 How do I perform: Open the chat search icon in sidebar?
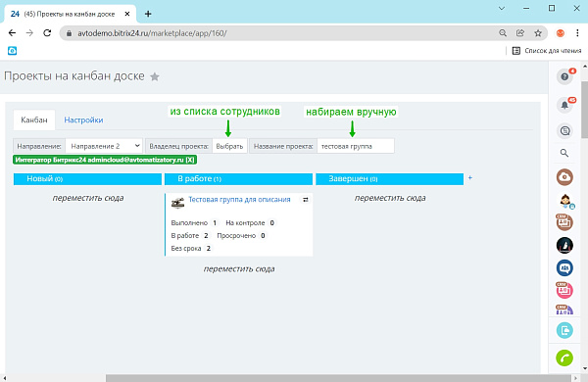coord(564,131)
